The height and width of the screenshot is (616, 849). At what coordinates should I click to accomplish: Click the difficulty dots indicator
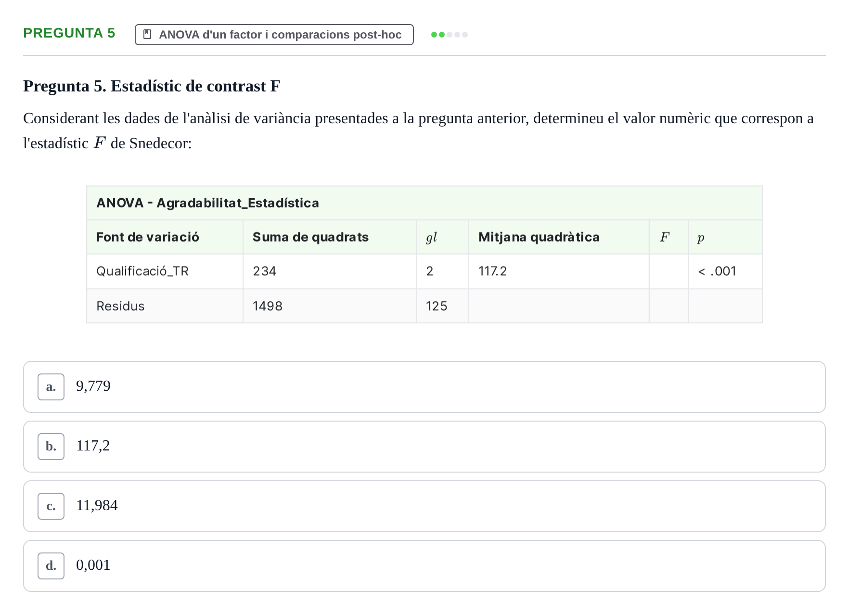pyautogui.click(x=450, y=35)
